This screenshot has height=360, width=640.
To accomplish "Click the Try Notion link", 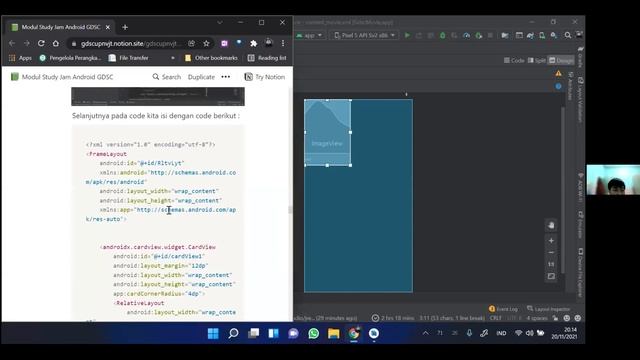I will pos(264,77).
